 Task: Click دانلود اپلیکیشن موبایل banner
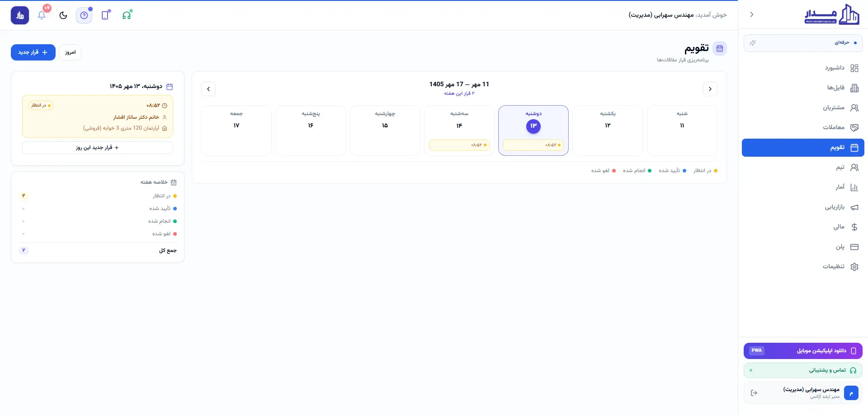[803, 351]
